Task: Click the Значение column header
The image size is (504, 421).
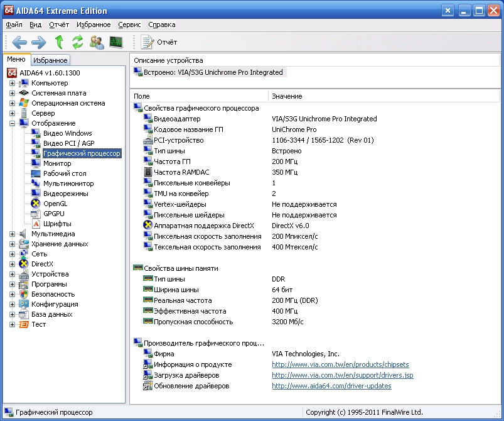Action: pos(287,96)
